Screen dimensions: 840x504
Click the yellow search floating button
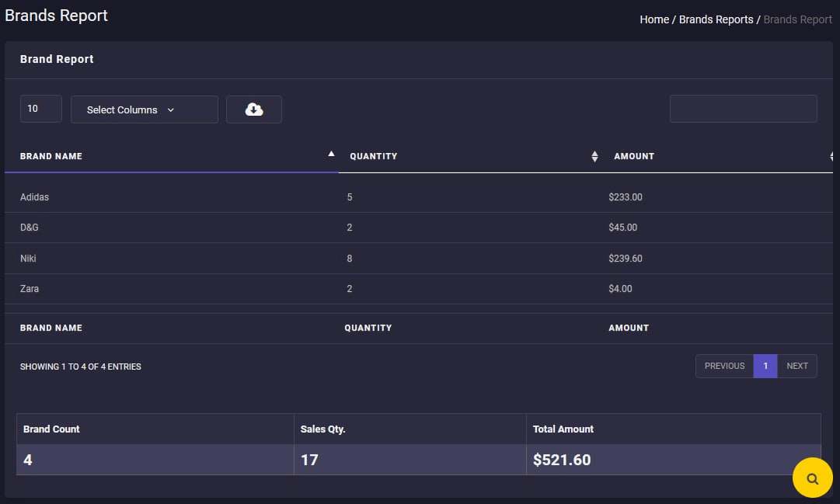coord(812,478)
